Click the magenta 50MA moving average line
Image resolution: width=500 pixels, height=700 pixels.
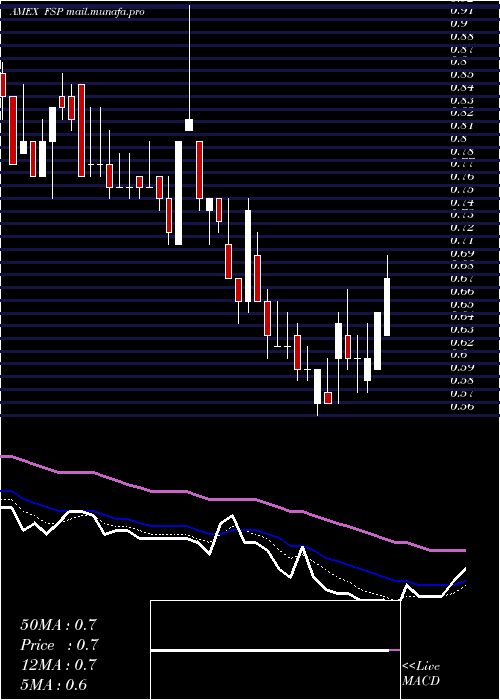click(x=232, y=499)
